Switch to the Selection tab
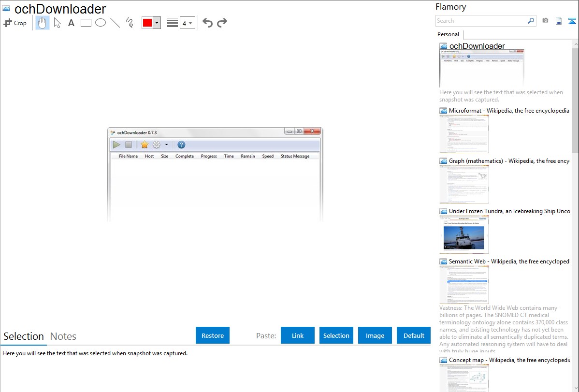The height and width of the screenshot is (392, 579). coord(23,336)
